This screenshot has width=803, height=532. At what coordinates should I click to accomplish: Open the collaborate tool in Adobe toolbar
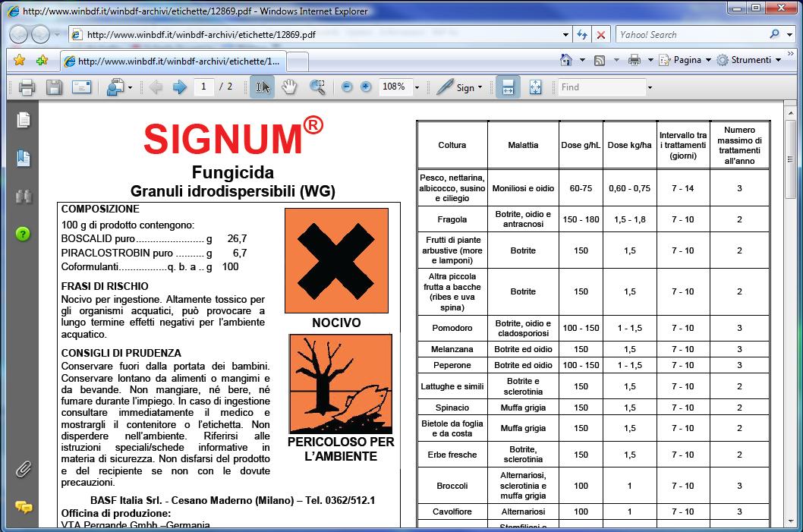coord(115,87)
